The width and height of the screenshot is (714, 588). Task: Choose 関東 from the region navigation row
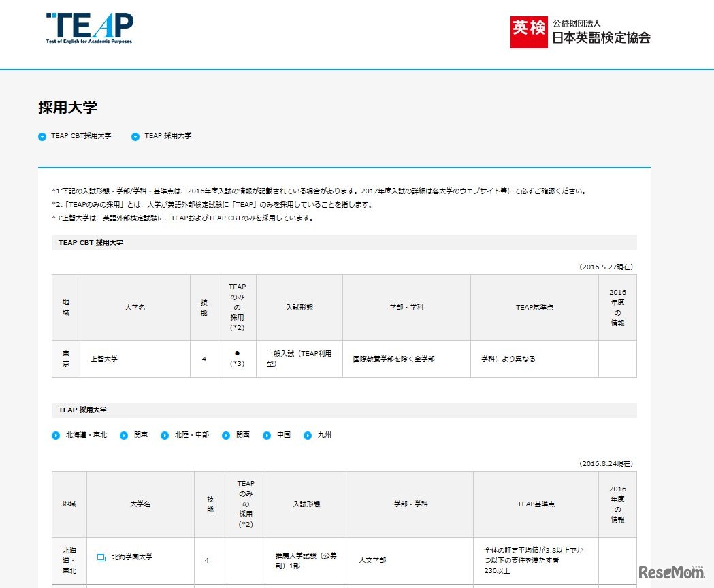tap(139, 434)
